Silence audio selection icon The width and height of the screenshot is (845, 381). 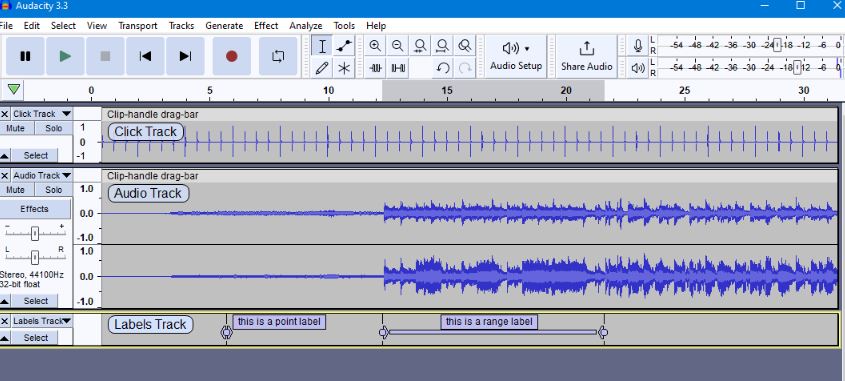click(x=398, y=68)
